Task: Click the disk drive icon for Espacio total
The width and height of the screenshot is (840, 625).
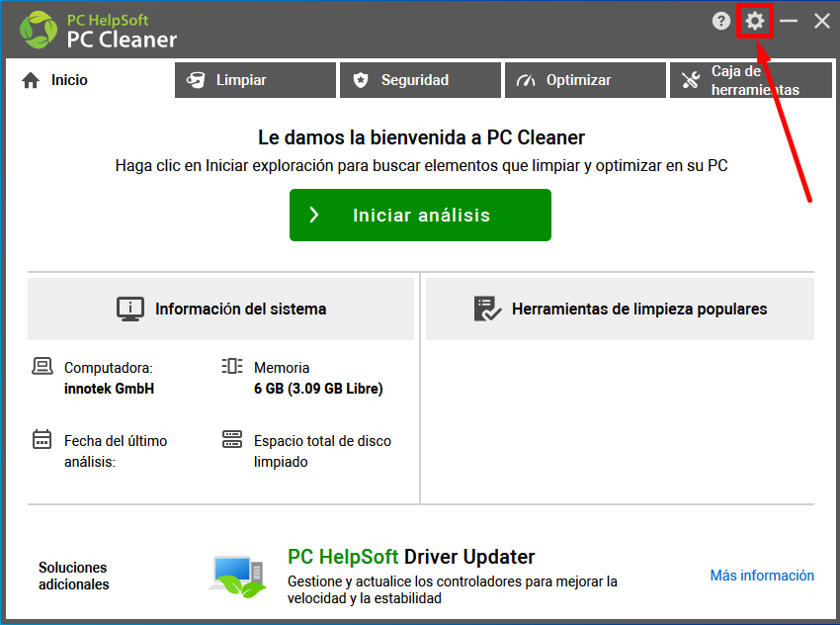Action: 232,439
